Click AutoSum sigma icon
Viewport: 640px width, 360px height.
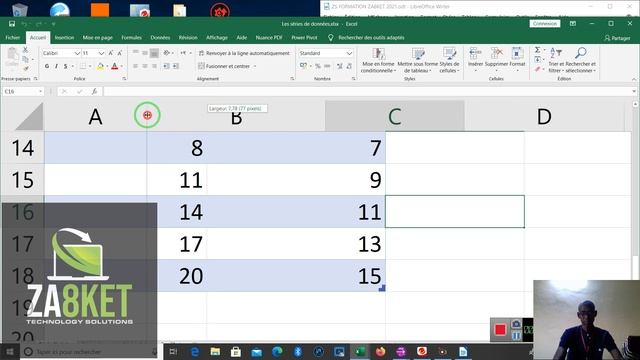538,50
